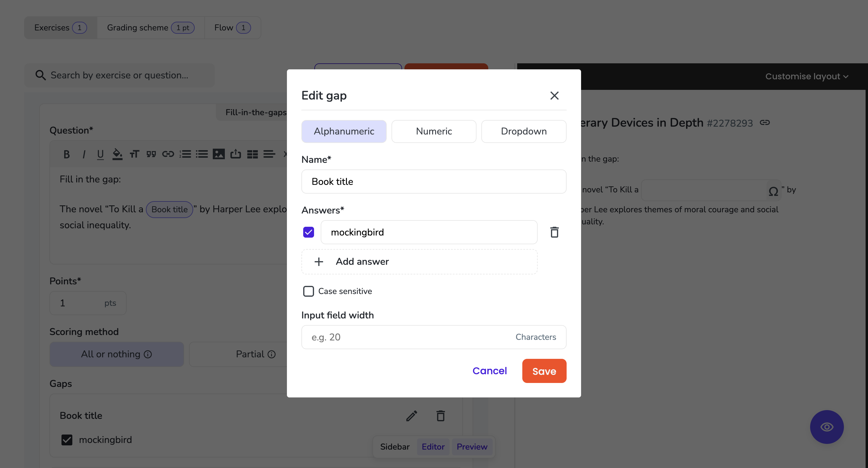
Task: Copy link next to exercise #2278293
Action: (765, 123)
